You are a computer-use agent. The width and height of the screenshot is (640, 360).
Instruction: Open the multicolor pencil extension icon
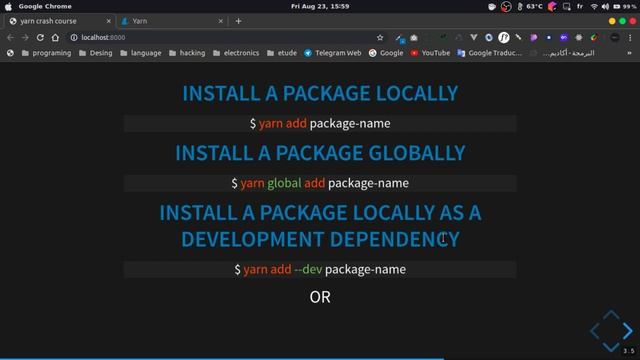[594, 38]
